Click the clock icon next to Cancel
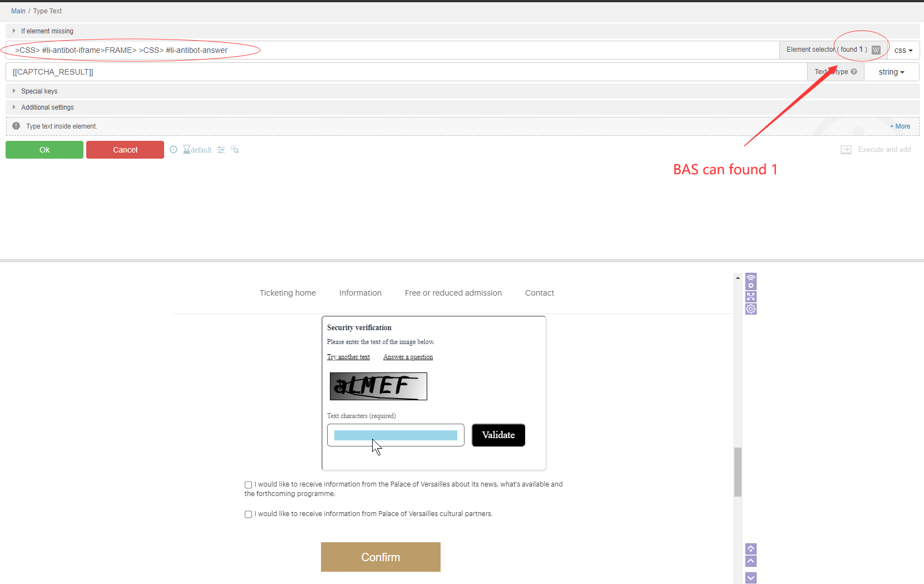Screen dimensions: 924x584 pyautogui.click(x=174, y=150)
